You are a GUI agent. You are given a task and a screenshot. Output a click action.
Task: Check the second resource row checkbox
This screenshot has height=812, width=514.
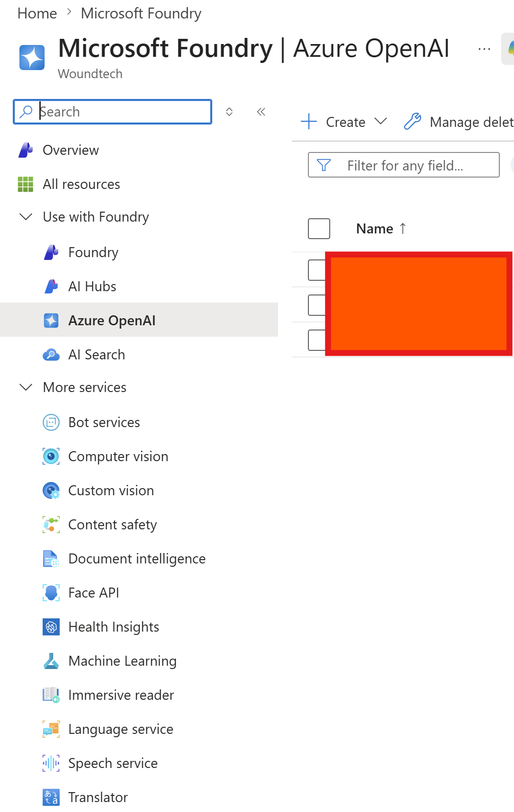tap(316, 305)
